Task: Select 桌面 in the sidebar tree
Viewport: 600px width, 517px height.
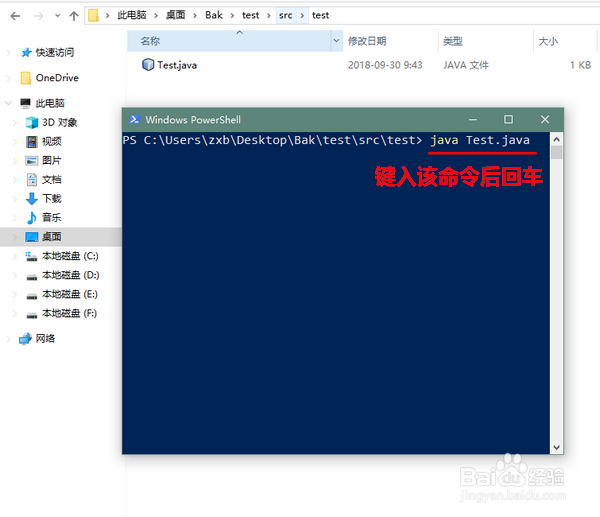Action: coord(52,236)
